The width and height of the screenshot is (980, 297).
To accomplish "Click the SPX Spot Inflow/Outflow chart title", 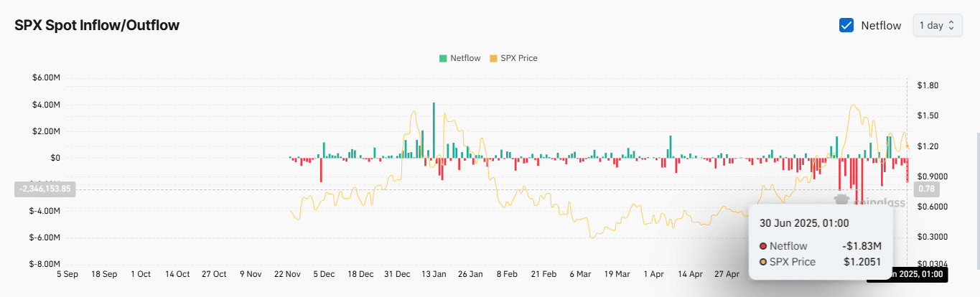I will pos(97,25).
